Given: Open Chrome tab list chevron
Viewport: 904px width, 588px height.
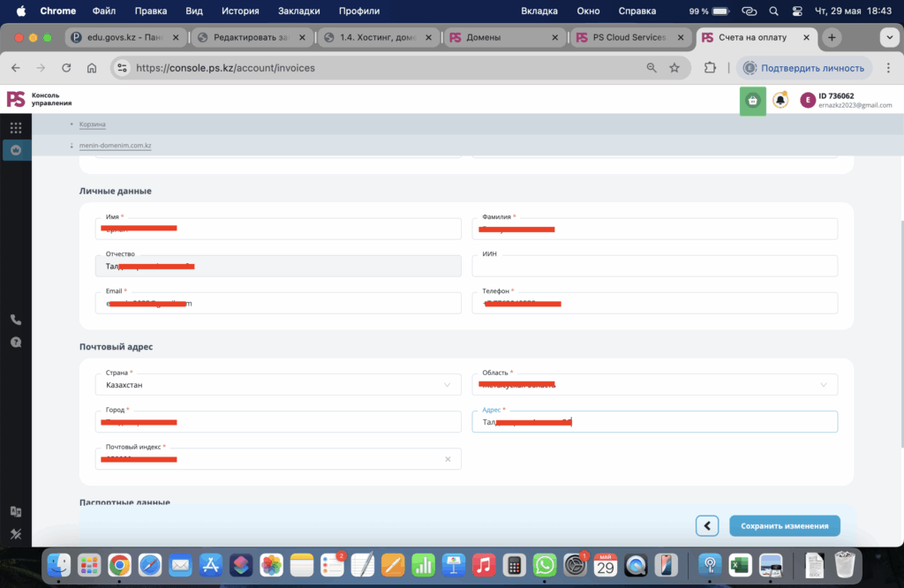Looking at the screenshot, I should click(889, 38).
